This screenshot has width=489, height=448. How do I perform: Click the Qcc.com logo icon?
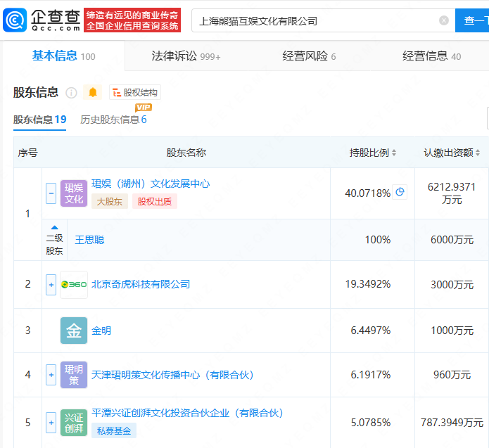click(x=15, y=20)
